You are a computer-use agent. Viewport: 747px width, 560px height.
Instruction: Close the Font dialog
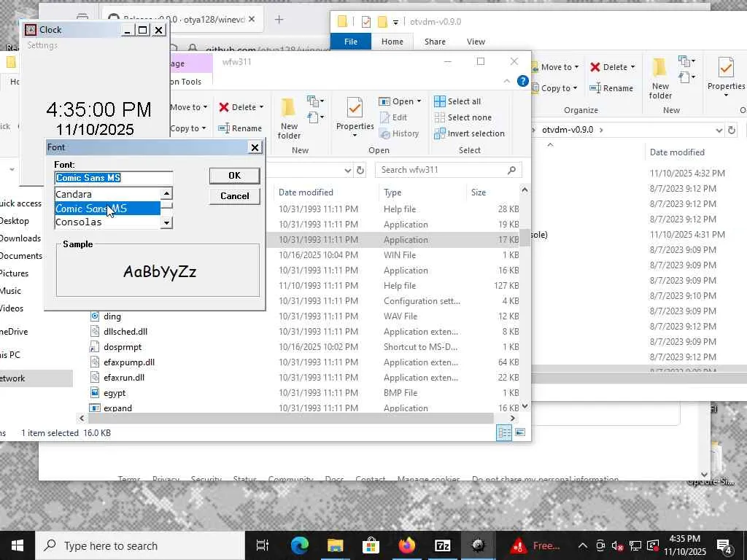255,147
